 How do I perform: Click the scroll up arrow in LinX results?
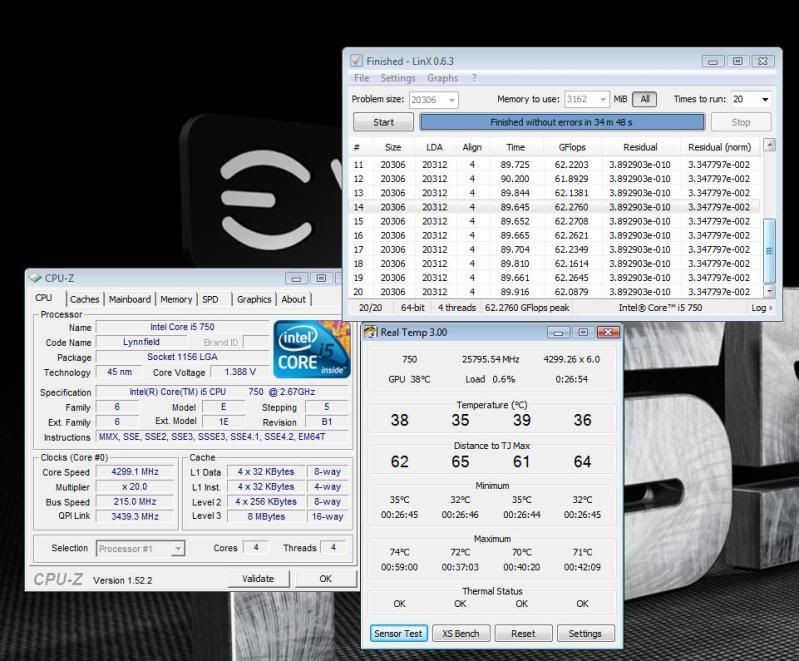[769, 145]
